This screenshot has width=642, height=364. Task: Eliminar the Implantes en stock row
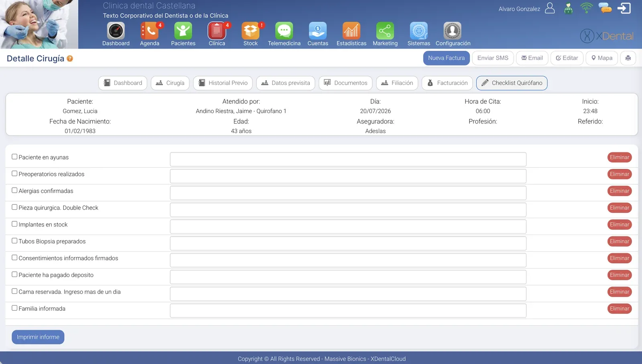(x=620, y=225)
